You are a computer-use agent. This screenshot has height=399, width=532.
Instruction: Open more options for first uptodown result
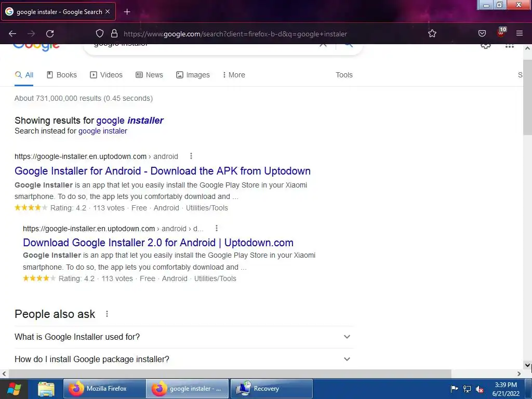191,156
